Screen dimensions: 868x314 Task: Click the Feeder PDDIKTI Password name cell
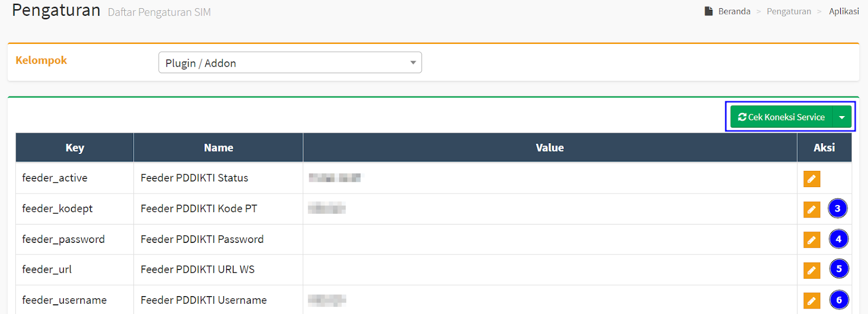[218, 239]
